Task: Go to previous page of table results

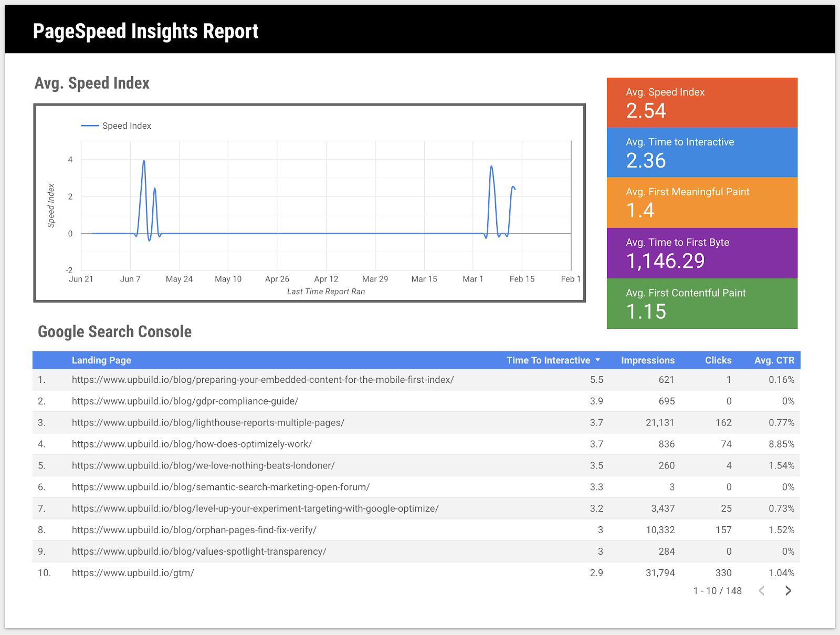Action: pyautogui.click(x=762, y=591)
